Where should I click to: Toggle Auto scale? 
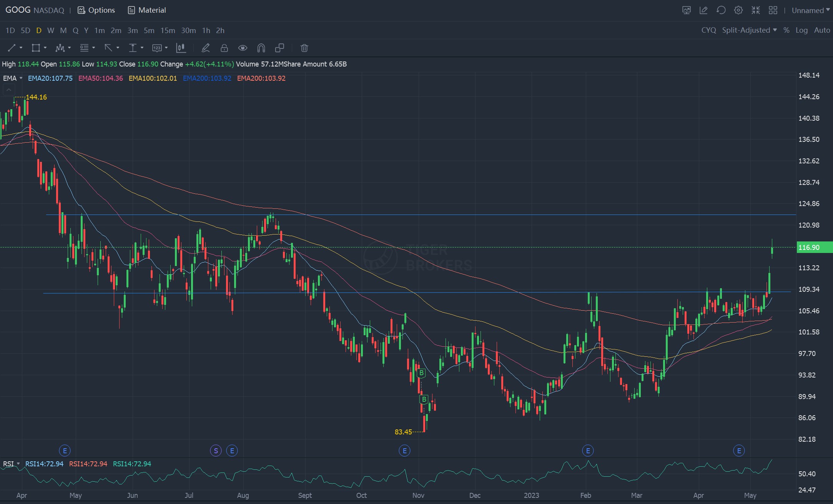click(822, 30)
